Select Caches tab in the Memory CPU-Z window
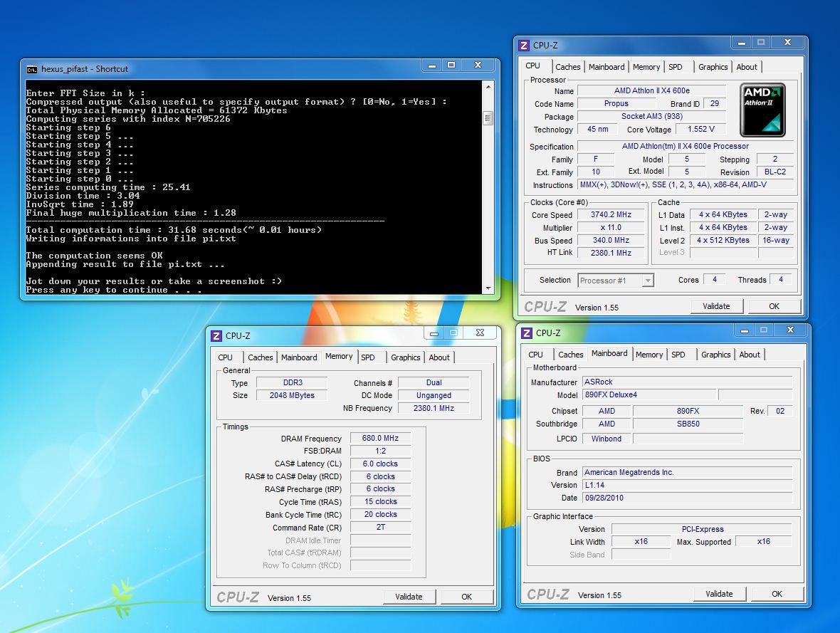This screenshot has height=633, width=840. (261, 357)
